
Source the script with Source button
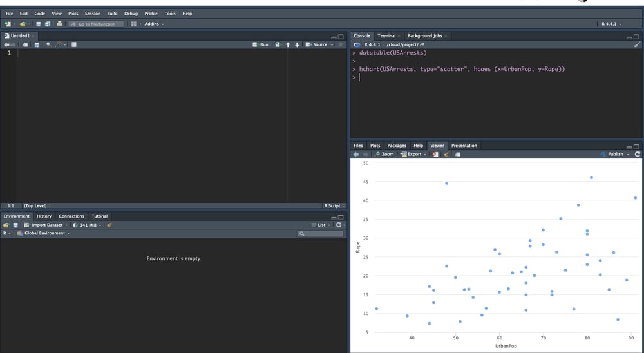click(x=317, y=45)
